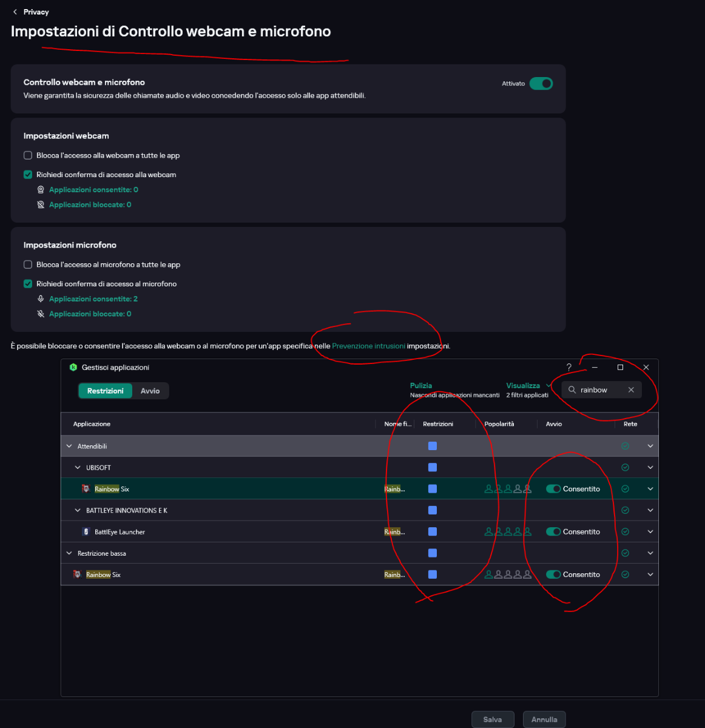Screen dimensions: 705x728
Task: Select the Restrizioni tab
Action: pyautogui.click(x=105, y=391)
